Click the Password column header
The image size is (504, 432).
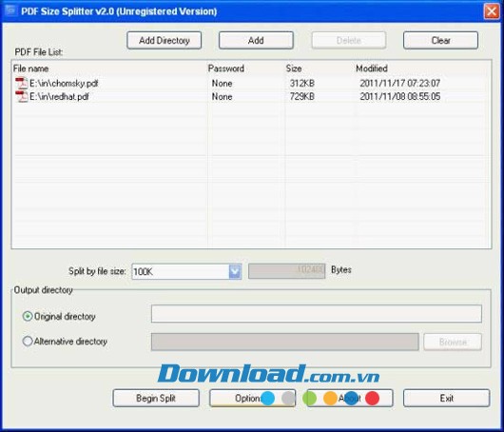pyautogui.click(x=226, y=69)
